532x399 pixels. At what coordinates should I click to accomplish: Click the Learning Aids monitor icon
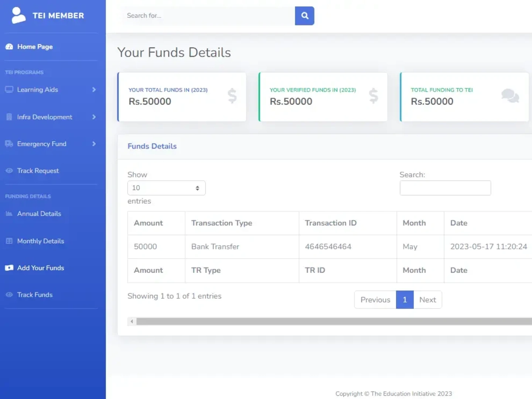coord(9,90)
